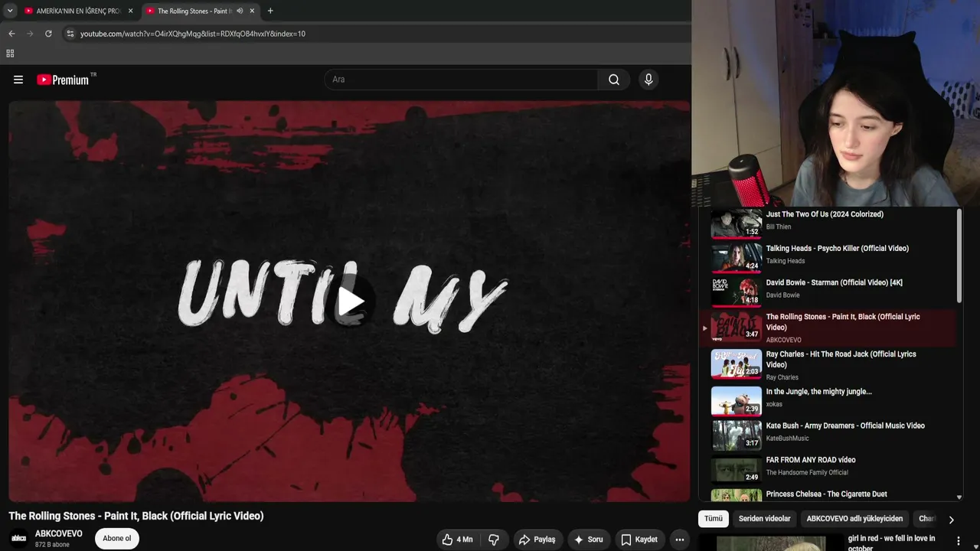Image resolution: width=980 pixels, height=551 pixels.
Task: Play Kate Bush - Army Dreamers video
Action: tap(827, 435)
